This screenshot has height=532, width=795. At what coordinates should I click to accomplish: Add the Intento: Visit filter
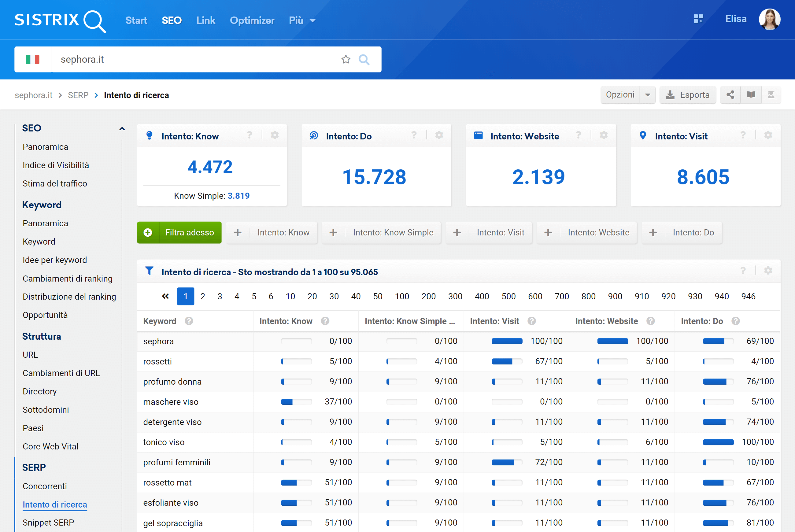pyautogui.click(x=489, y=232)
